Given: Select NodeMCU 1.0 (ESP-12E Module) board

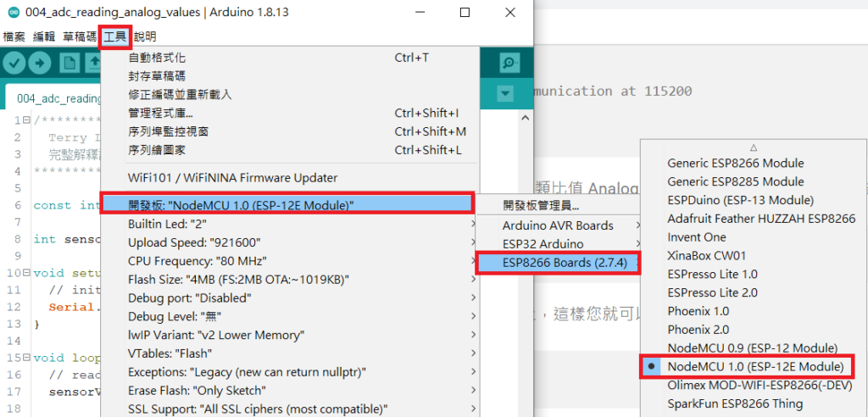Looking at the screenshot, I should (x=754, y=367).
